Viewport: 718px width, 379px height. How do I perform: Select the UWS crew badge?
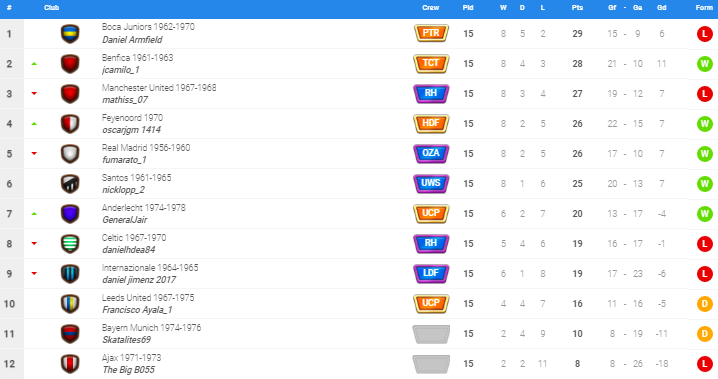click(x=431, y=183)
